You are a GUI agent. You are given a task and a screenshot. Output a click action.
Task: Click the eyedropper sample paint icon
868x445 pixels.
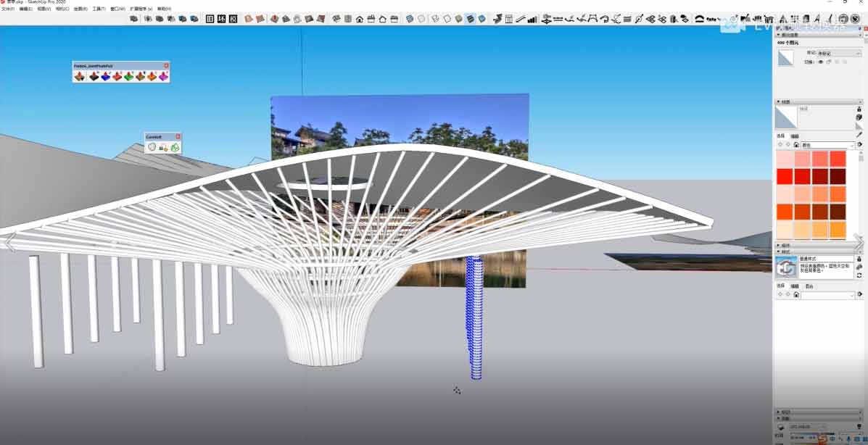point(859,134)
